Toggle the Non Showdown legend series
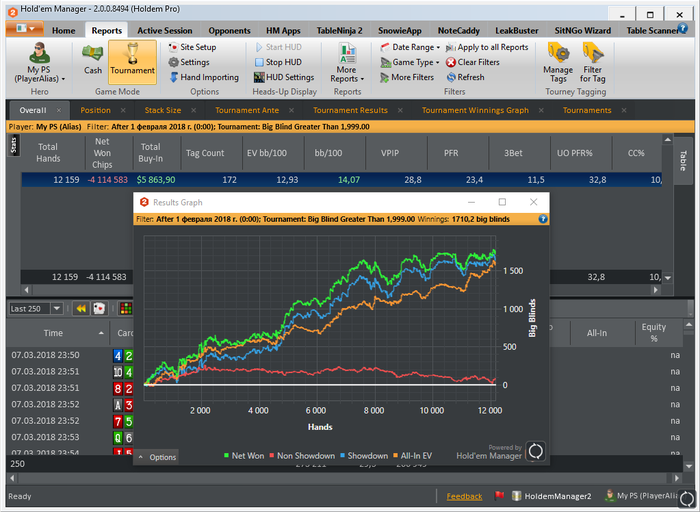Screen dimensions: 700x512 click(302, 456)
